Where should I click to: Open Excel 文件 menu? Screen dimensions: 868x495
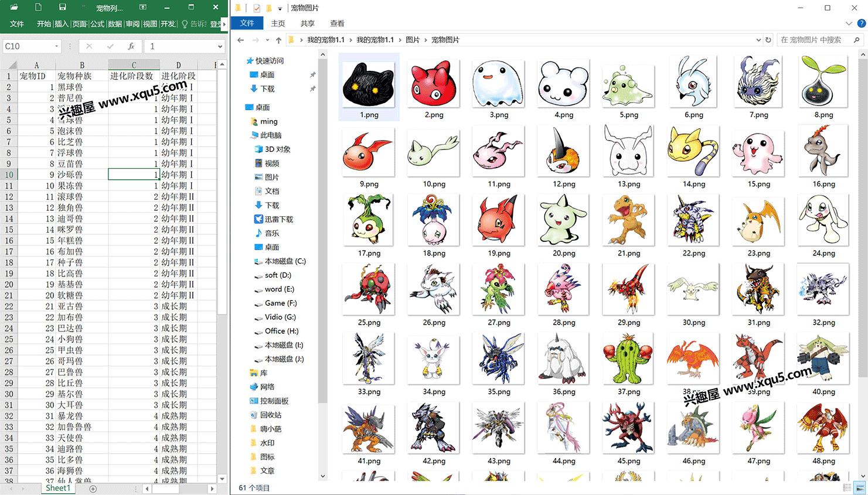click(x=17, y=24)
